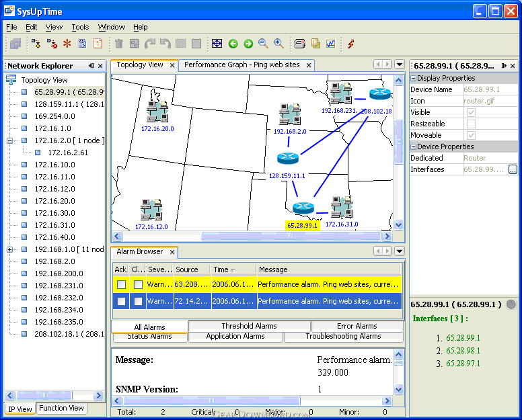The height and width of the screenshot is (420, 522).
Task: Select the 65.28.99.1 router icon on map
Action: (303, 208)
